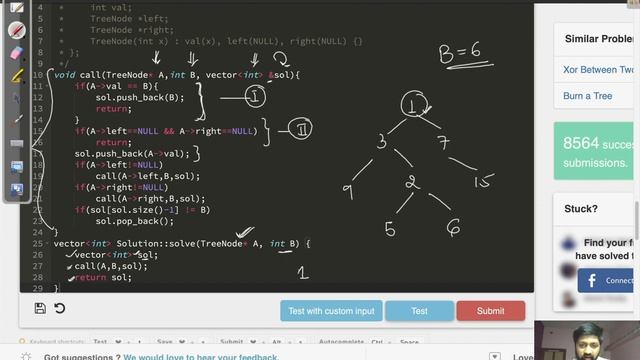The width and height of the screenshot is (640, 360).
Task: Open the dropdown arrow beside the feedback bar
Action: (x=494, y=356)
